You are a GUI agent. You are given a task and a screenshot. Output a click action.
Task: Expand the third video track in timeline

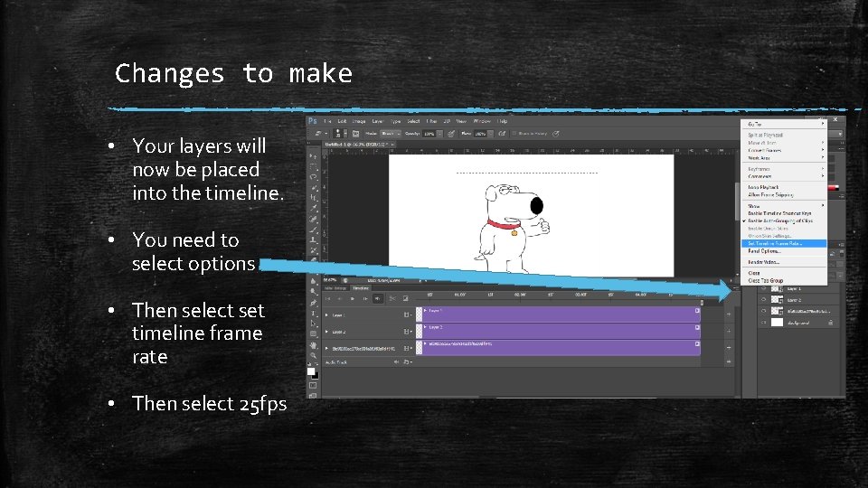tap(326, 349)
